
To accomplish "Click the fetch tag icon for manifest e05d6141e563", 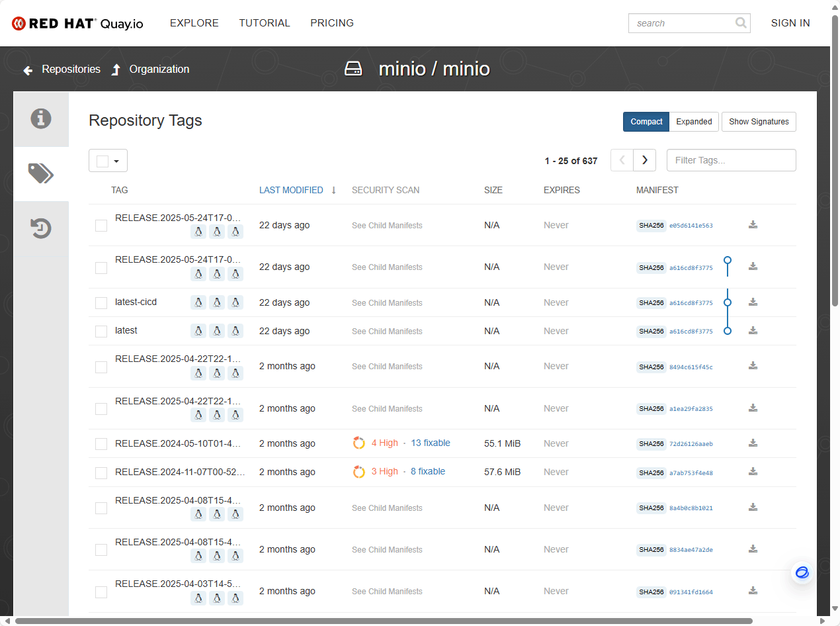I will coord(753,225).
